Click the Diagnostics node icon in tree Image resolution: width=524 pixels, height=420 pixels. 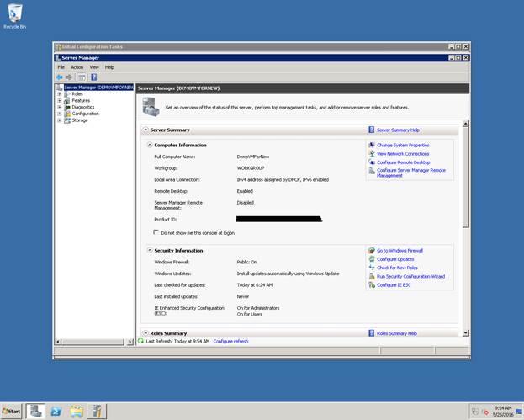point(67,108)
